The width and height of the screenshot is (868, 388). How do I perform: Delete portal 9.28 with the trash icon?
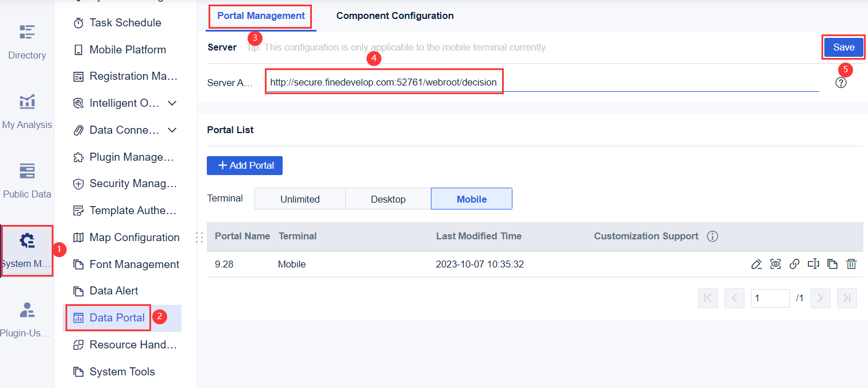tap(851, 264)
